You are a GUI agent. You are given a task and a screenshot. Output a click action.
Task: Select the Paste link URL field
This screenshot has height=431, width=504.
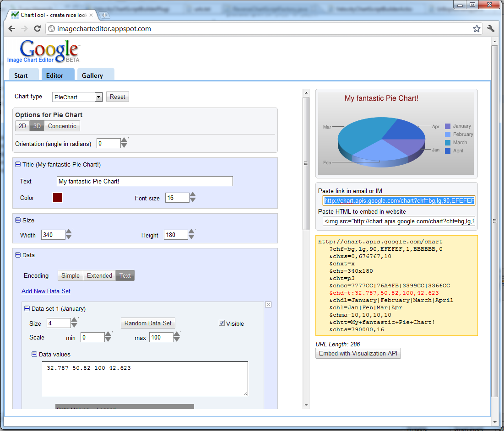tap(399, 201)
